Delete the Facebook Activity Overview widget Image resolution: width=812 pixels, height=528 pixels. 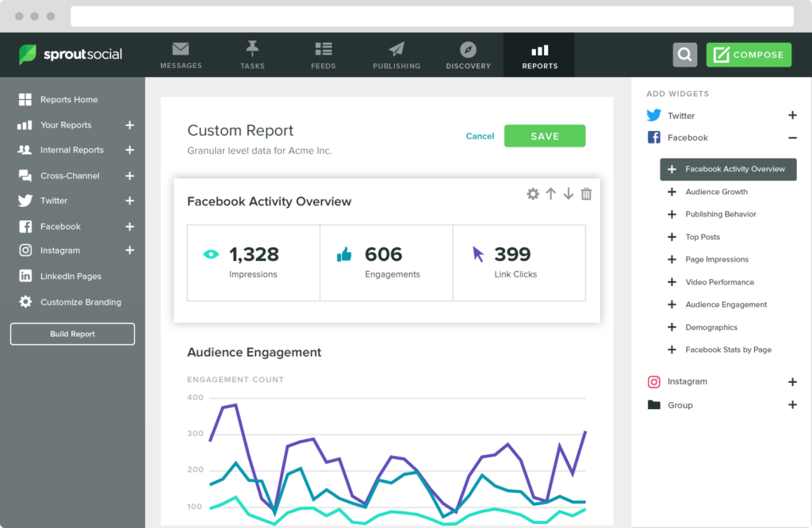coord(586,193)
